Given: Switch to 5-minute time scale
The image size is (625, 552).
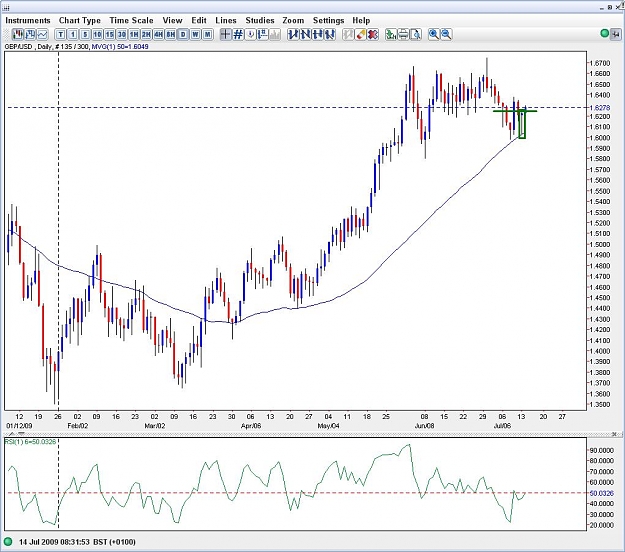Looking at the screenshot, I should point(85,34).
